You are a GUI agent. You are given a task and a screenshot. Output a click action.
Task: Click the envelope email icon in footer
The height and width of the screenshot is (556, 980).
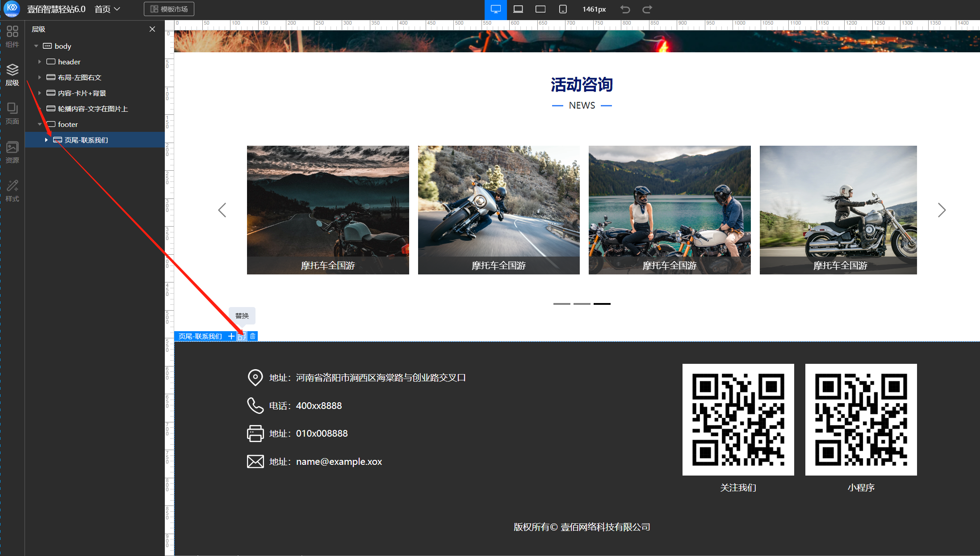tap(255, 461)
